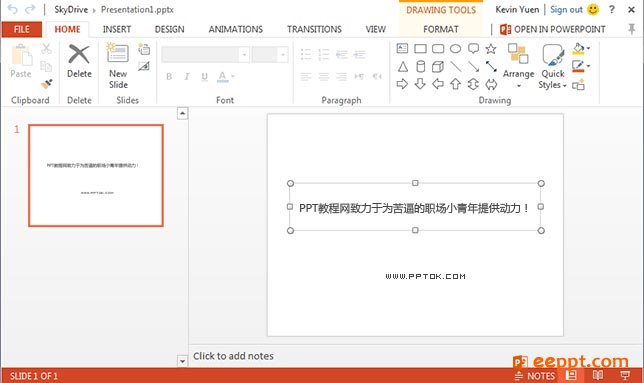Select the Right Arrow block shape
This screenshot has height=383, width=644.
point(402,84)
